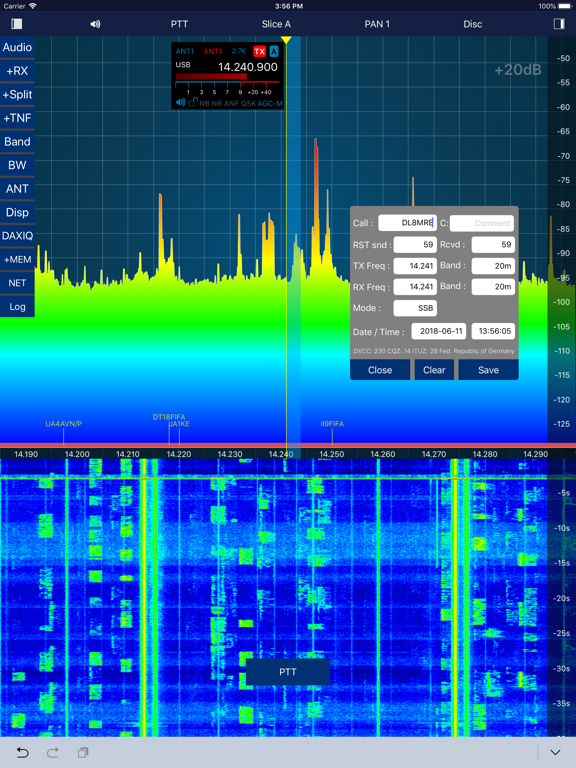
Task: Open DAXIQ side menu
Action: (x=17, y=236)
